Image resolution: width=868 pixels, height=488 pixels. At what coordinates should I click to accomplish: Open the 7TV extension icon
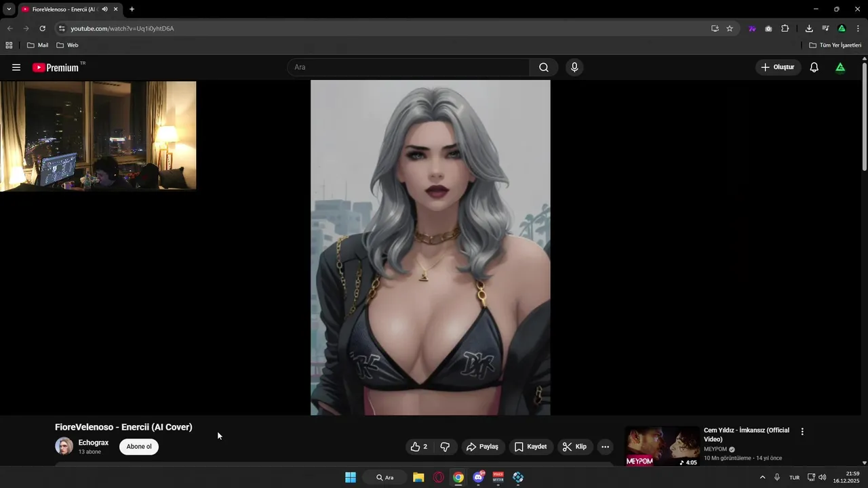pos(752,28)
